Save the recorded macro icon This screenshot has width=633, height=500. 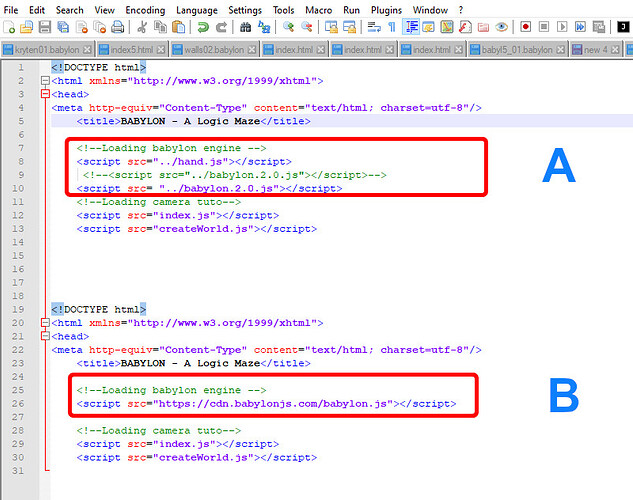[x=599, y=27]
